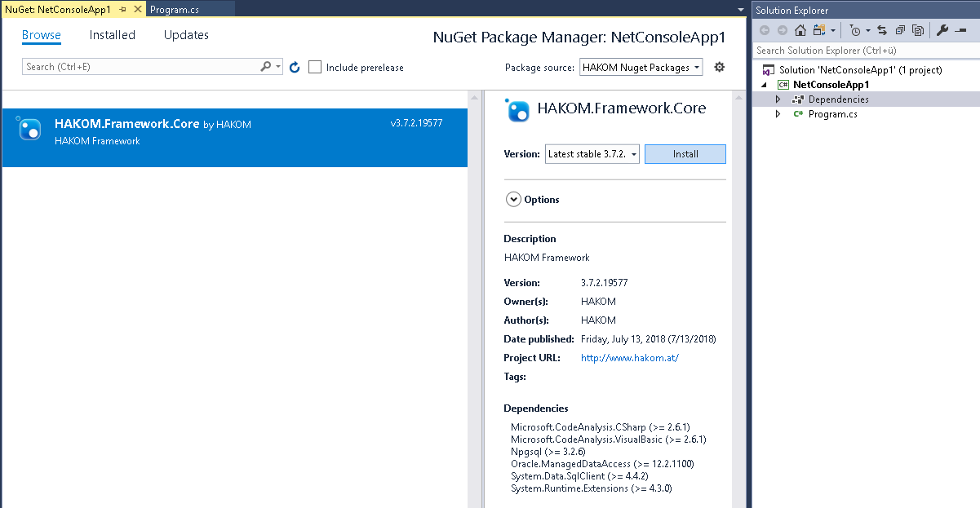Open the Version dropdown for the package
980x508 pixels.
592,154
